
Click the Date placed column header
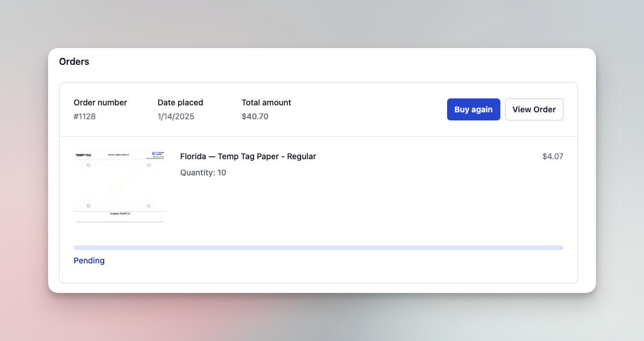point(180,102)
